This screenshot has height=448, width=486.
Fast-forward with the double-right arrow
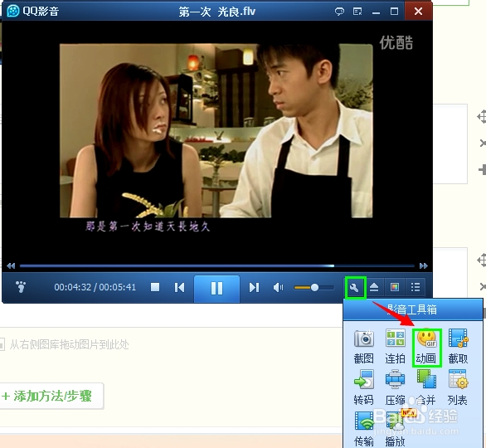coord(424,265)
